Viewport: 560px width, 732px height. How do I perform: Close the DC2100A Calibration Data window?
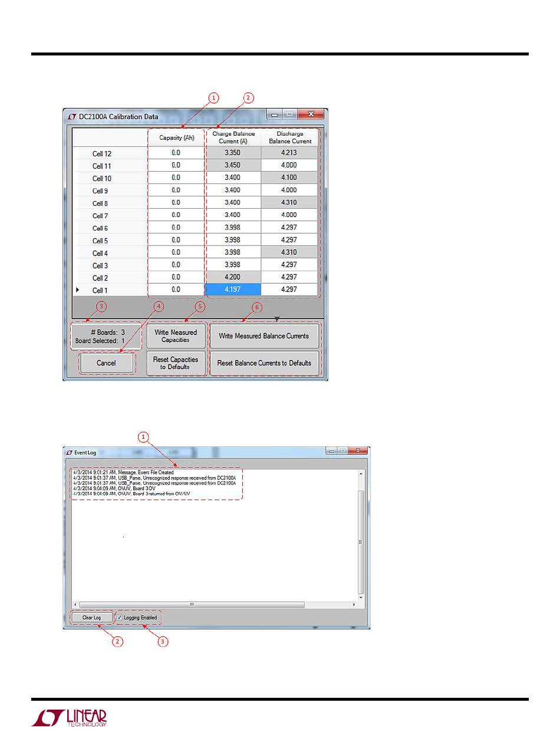[x=311, y=115]
